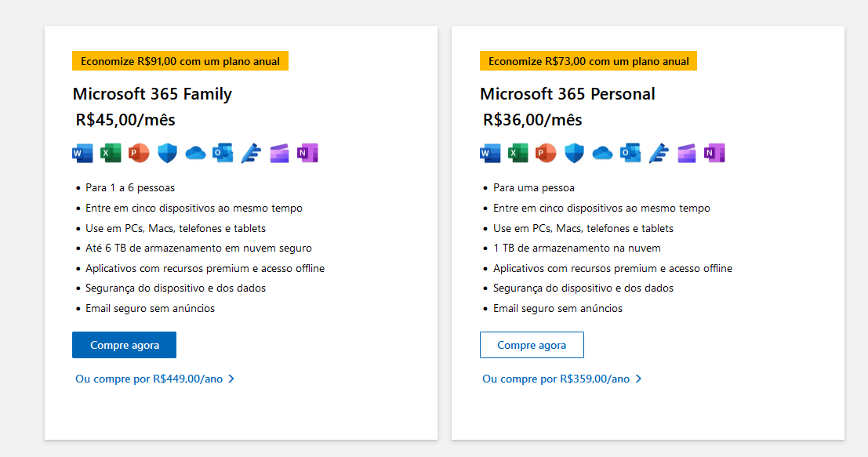
Task: Click the OneNote icon in the Personal card
Action: tap(714, 153)
